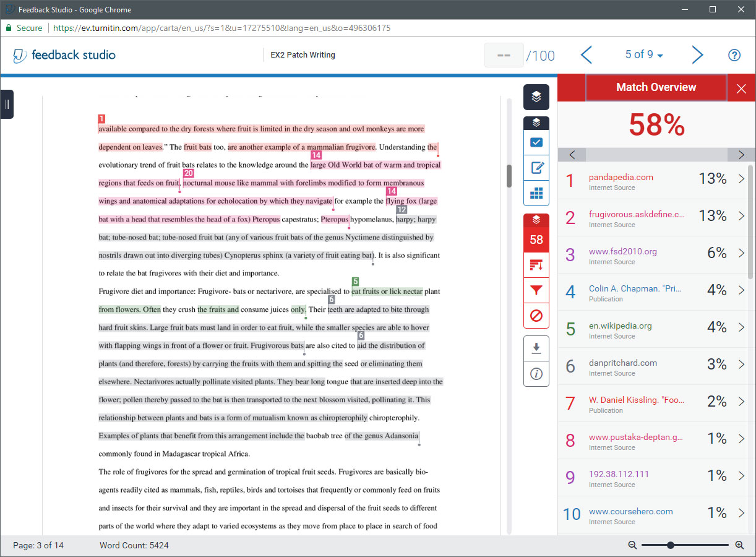Open the 5 of 9 paper dropdown

[x=644, y=54]
